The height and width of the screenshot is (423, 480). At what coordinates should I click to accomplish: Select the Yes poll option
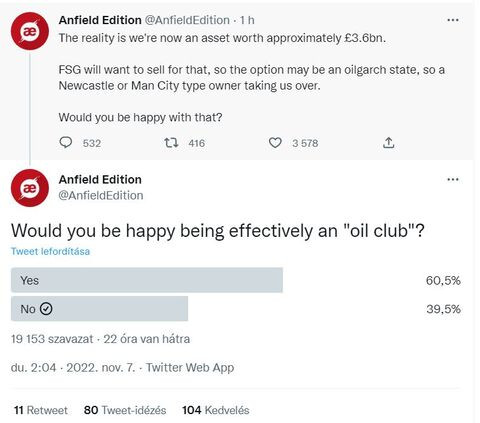[147, 280]
